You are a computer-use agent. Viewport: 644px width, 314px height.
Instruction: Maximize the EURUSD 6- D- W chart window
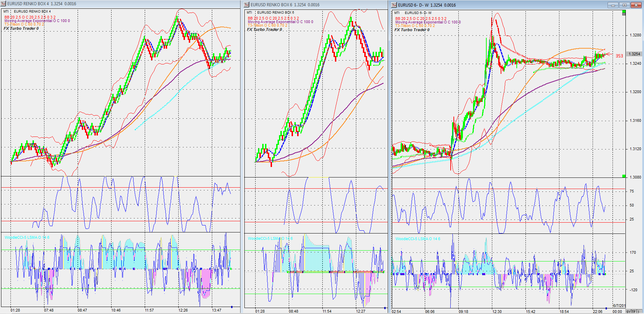[x=624, y=5]
